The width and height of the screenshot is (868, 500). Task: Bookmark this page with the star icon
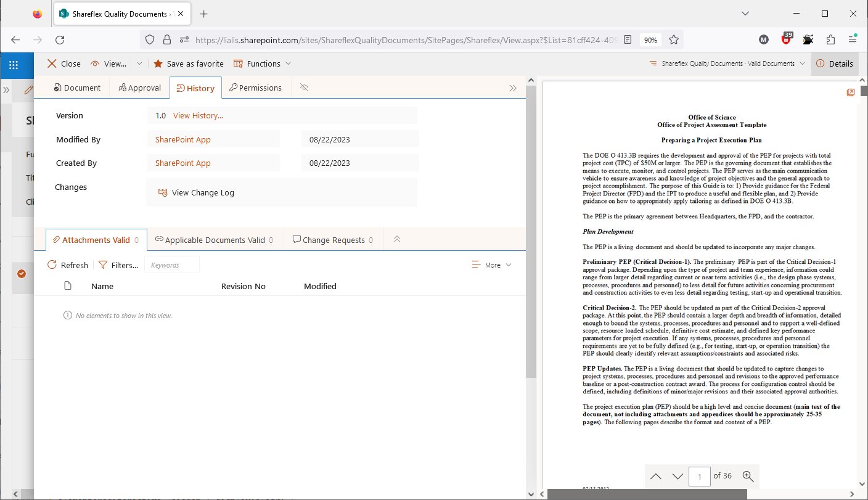[674, 39]
